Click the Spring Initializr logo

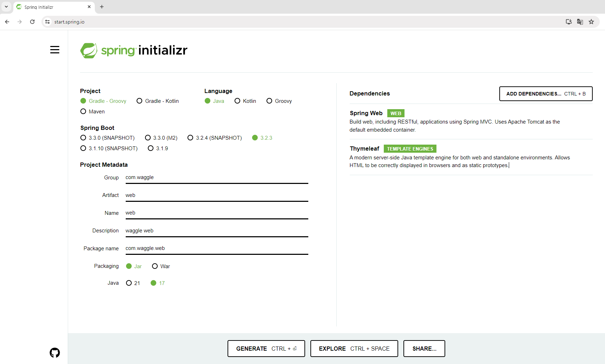coord(134,50)
